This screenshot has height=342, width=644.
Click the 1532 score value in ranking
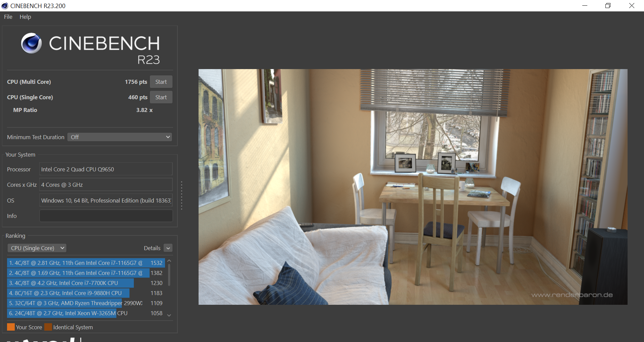pyautogui.click(x=156, y=263)
